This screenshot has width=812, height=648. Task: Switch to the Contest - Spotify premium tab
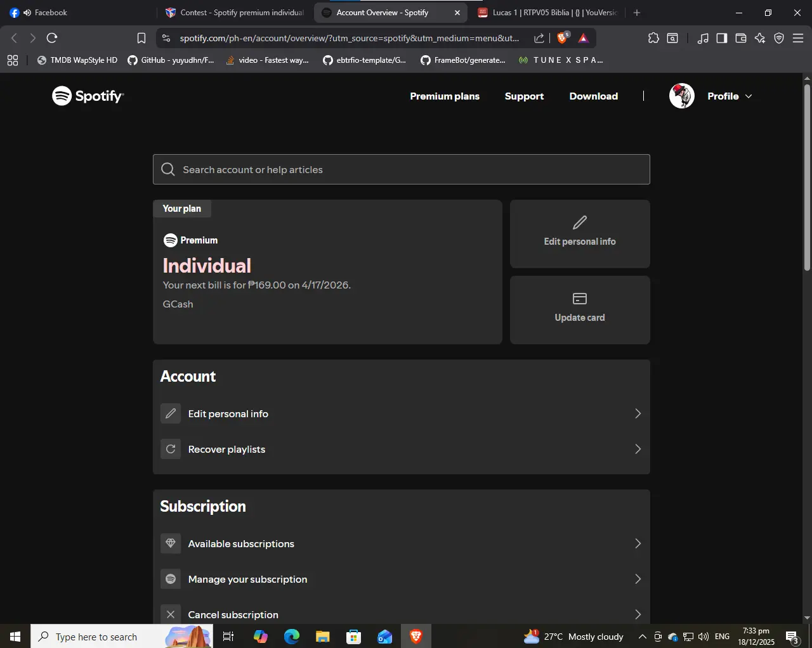pyautogui.click(x=235, y=13)
